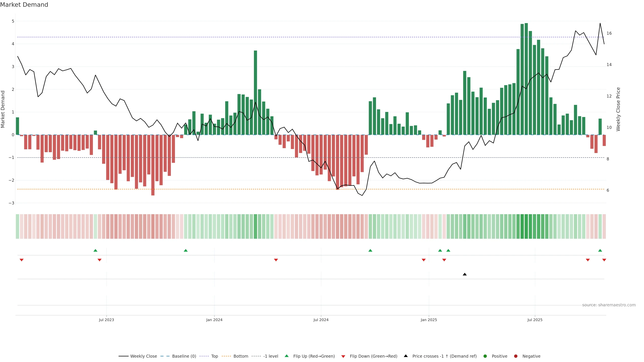Click the green Positive legend circle
Viewport: 644px width, 362px height.
click(485, 356)
